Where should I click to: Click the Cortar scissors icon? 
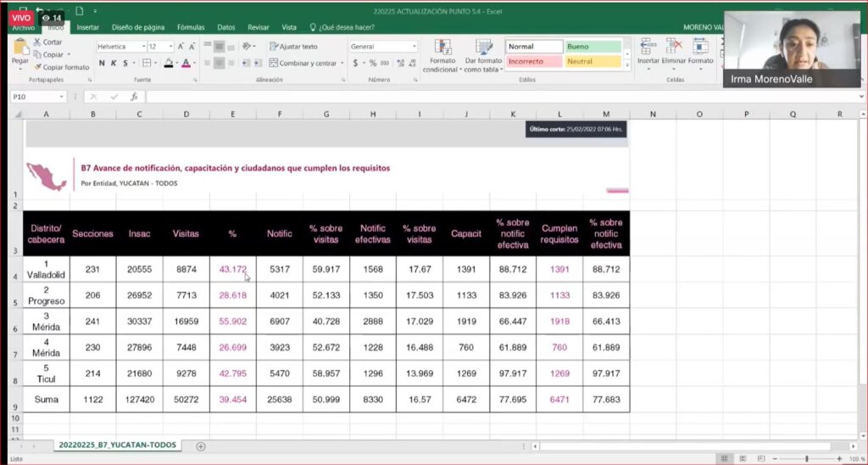38,42
